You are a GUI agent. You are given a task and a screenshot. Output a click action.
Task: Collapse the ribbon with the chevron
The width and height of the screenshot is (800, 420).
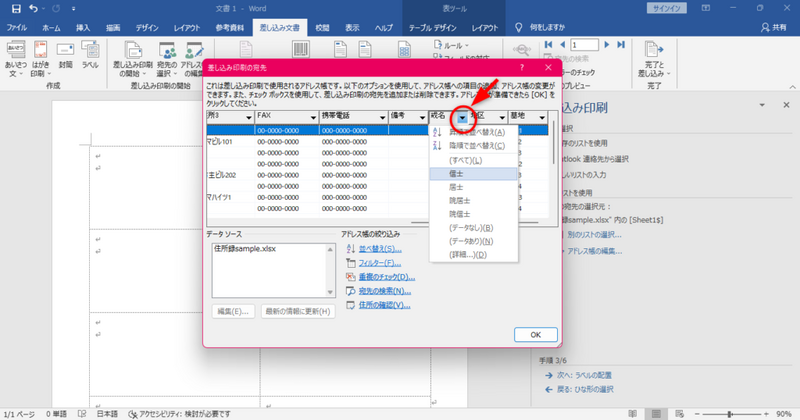[x=792, y=87]
